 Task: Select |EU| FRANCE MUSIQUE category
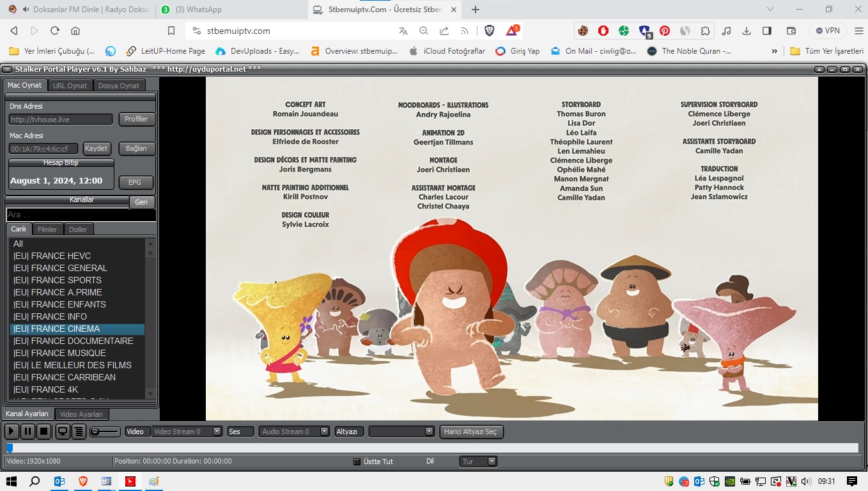pyautogui.click(x=77, y=353)
